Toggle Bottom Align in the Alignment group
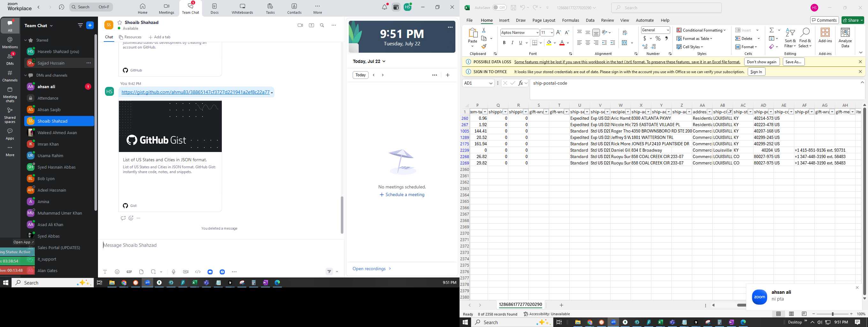The width and height of the screenshot is (868, 327). pyautogui.click(x=596, y=32)
